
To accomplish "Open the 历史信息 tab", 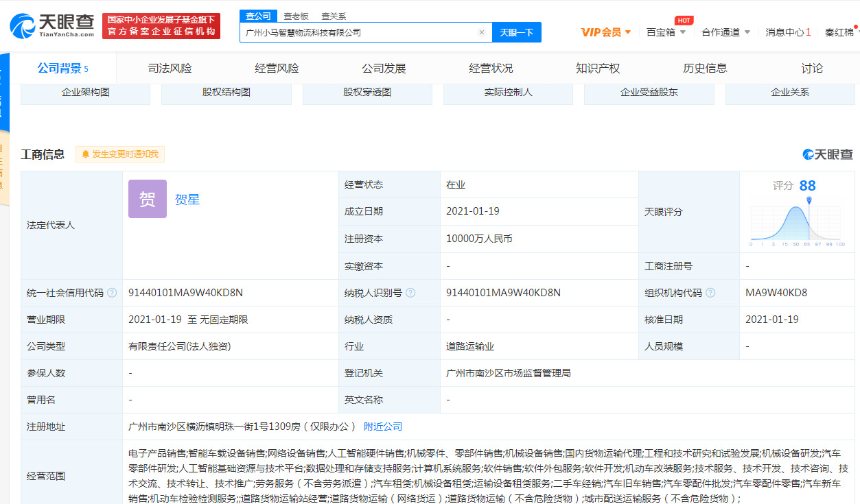I will point(705,68).
